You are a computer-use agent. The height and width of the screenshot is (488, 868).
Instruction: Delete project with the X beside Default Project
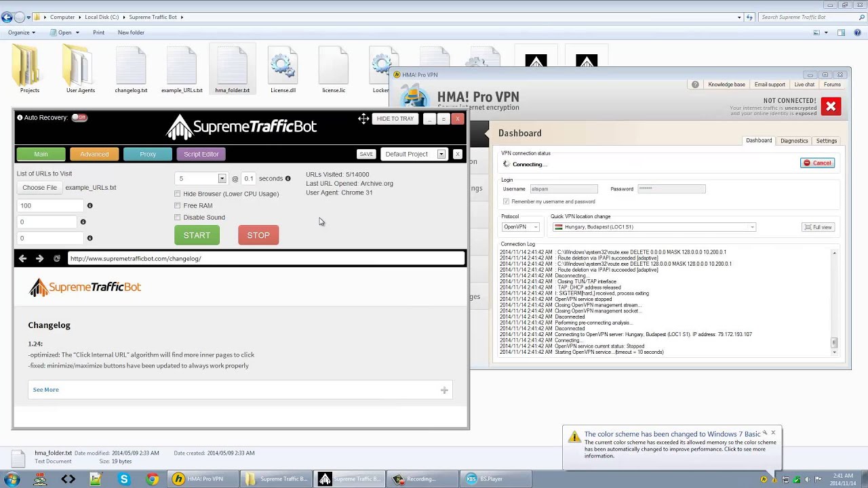[x=458, y=154]
